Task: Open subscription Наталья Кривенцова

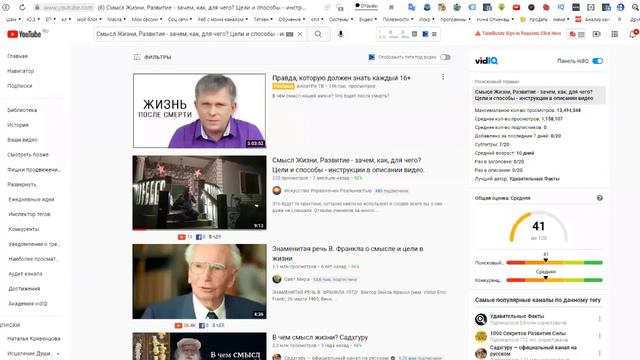Action: pos(34,339)
